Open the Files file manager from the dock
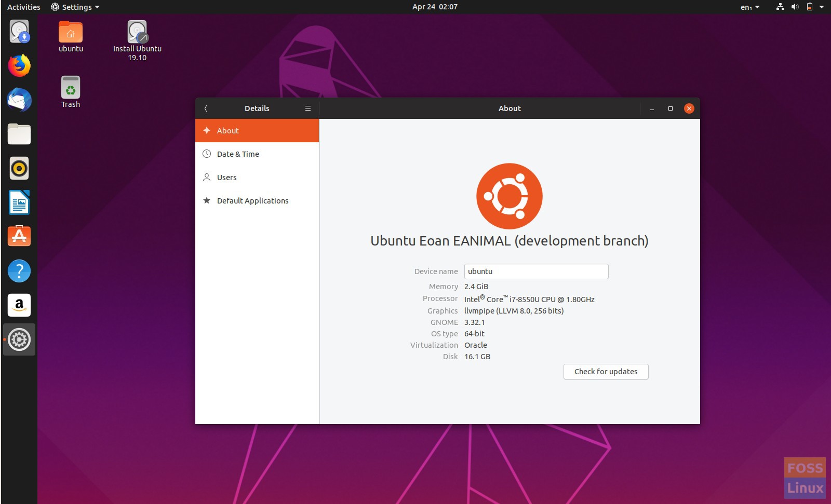This screenshot has height=504, width=831. pos(19,134)
